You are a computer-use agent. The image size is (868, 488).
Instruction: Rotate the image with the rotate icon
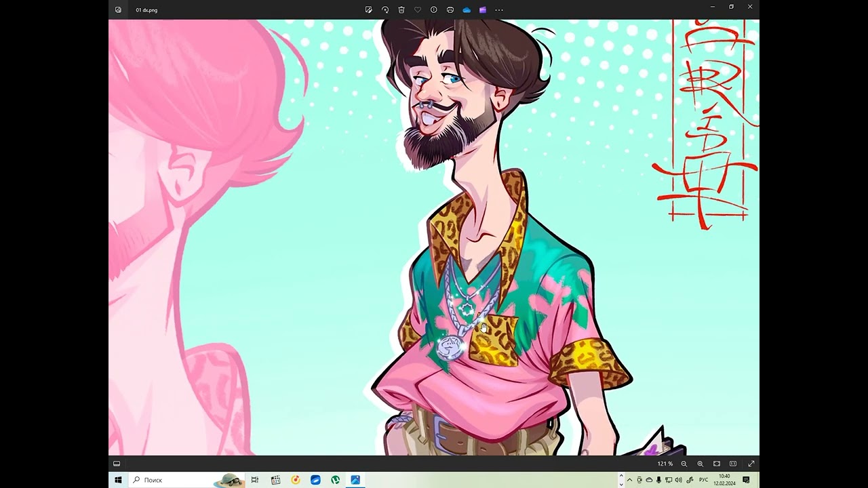385,10
